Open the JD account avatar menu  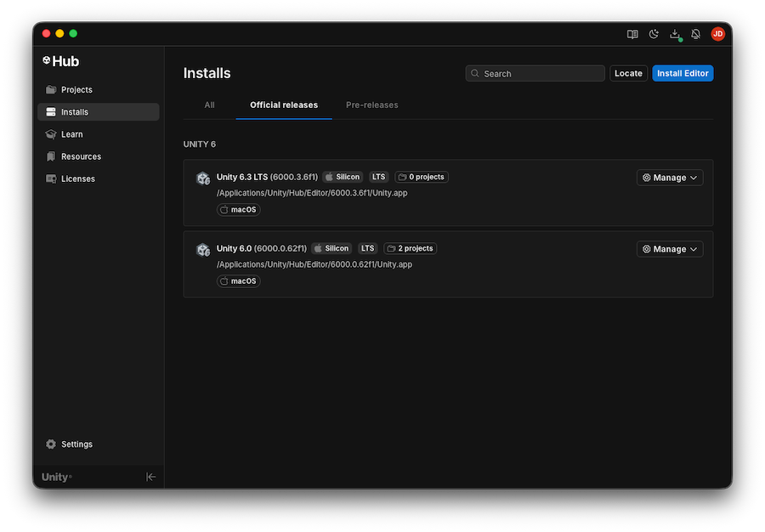click(717, 33)
